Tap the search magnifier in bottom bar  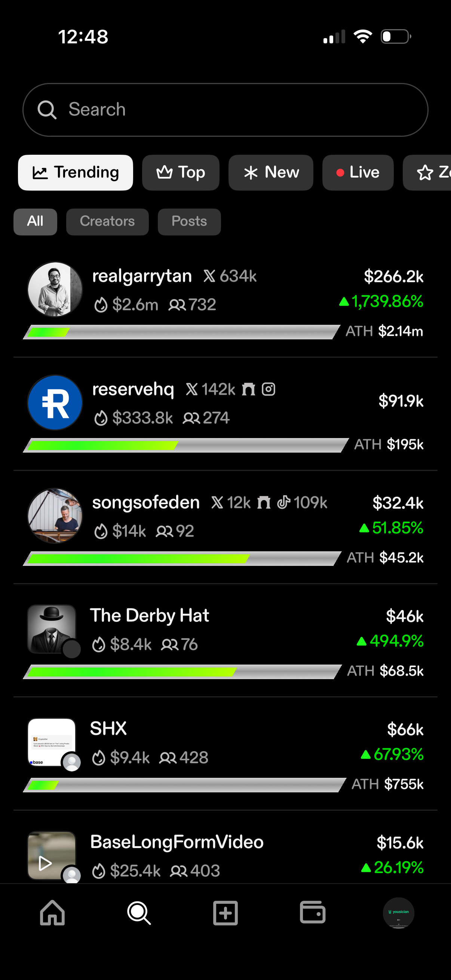pos(138,913)
